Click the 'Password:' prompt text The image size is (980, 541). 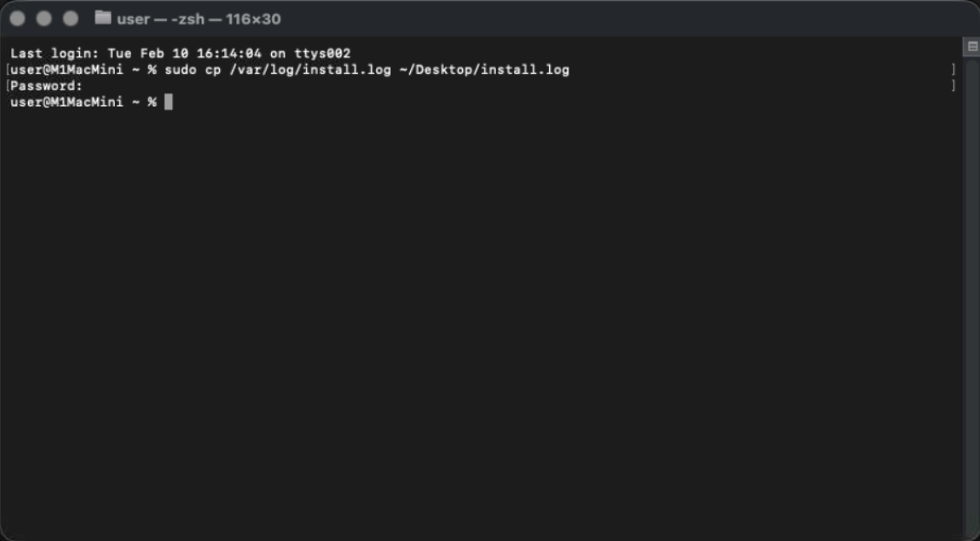47,86
